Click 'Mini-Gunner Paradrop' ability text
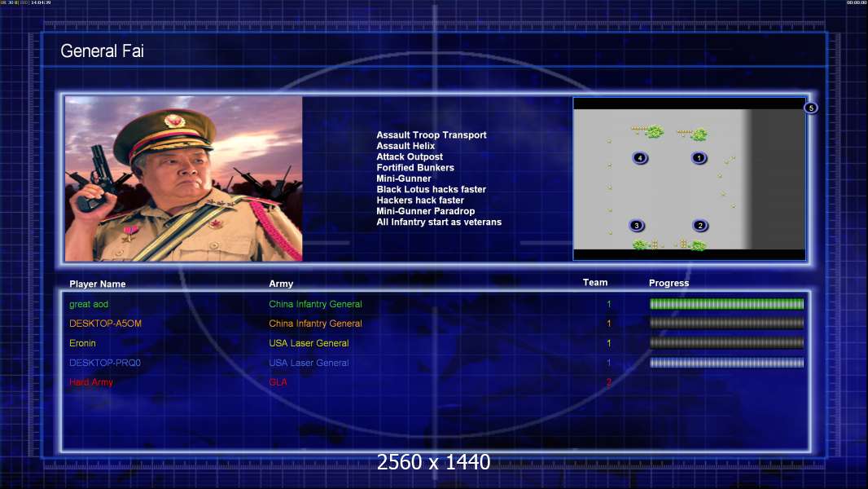The height and width of the screenshot is (489, 868). click(426, 211)
